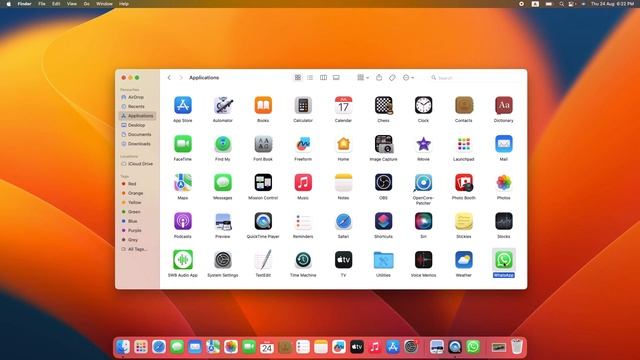Switch Finder to gallery view
Screen dimensions: 640x360
(336, 78)
